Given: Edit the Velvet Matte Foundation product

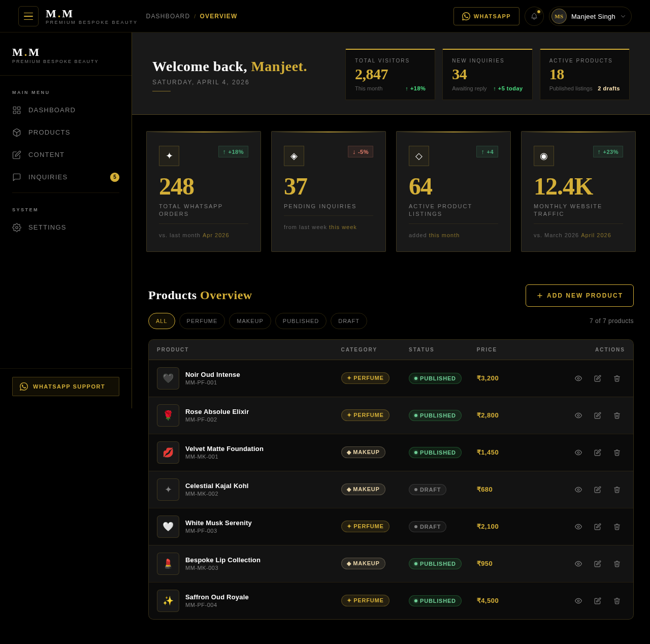Looking at the screenshot, I should (x=598, y=453).
